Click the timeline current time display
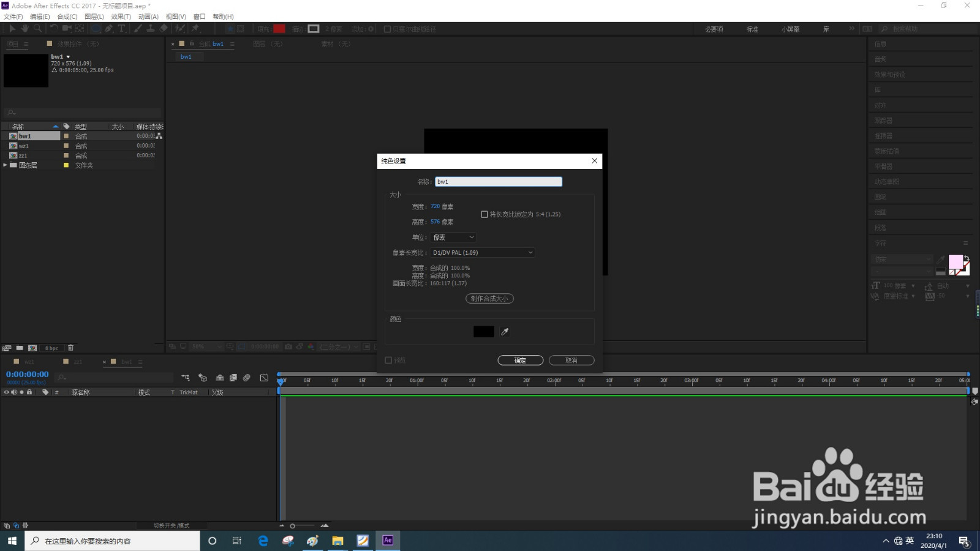 tap(27, 374)
